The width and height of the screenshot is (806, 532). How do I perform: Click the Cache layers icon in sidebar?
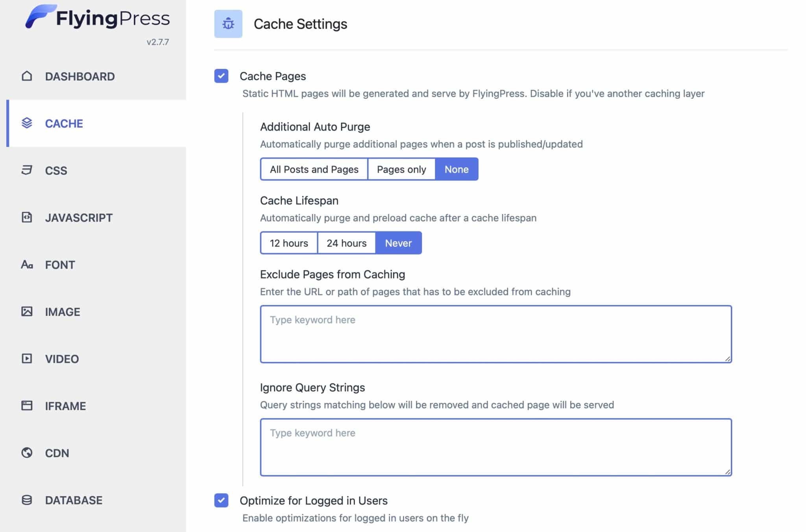tap(27, 123)
